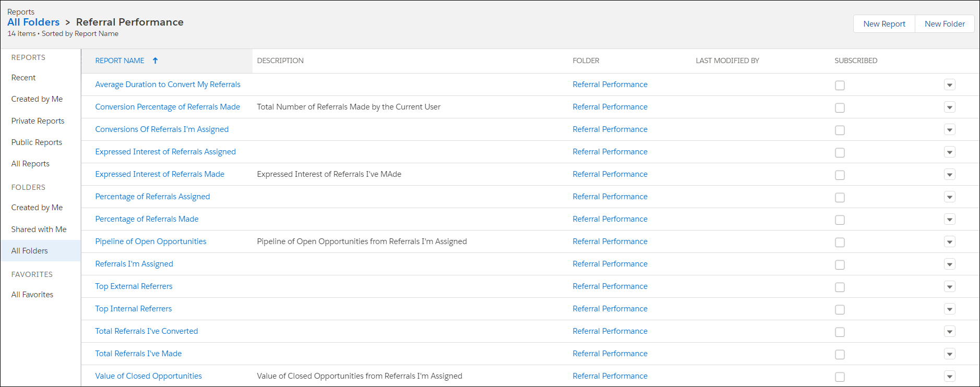Click the Description column header
The image size is (980, 387).
point(280,61)
